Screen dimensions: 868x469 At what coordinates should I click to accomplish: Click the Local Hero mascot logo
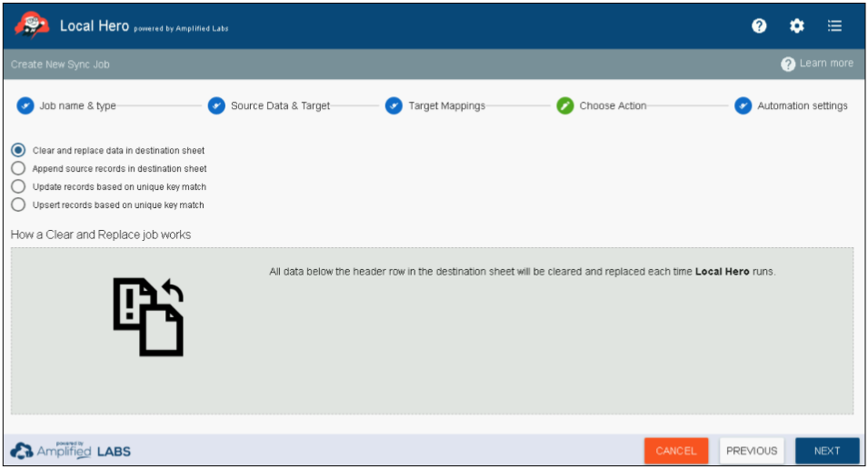coord(32,25)
